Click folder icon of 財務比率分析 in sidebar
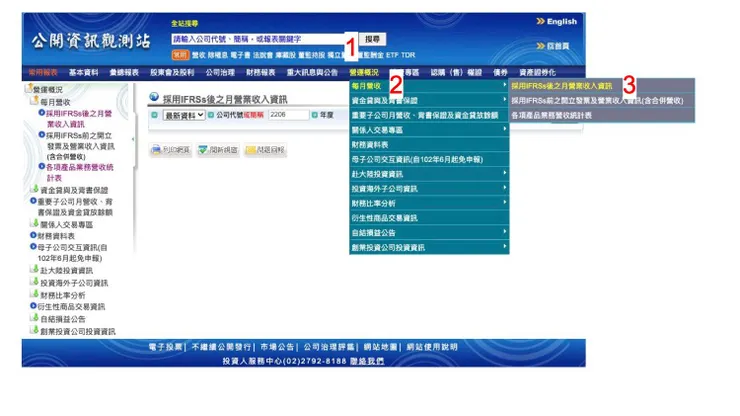 34,294
